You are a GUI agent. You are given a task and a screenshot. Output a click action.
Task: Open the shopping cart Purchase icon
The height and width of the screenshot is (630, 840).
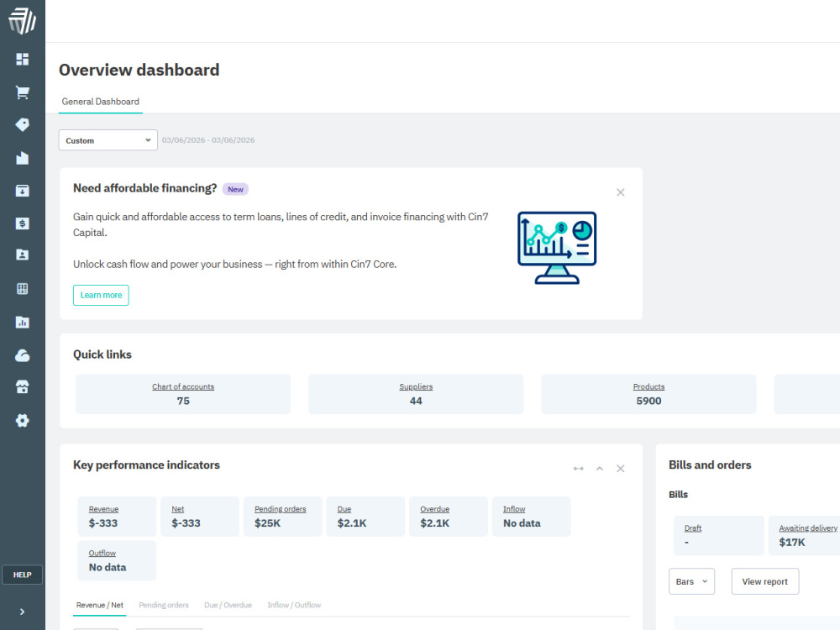pyautogui.click(x=22, y=92)
